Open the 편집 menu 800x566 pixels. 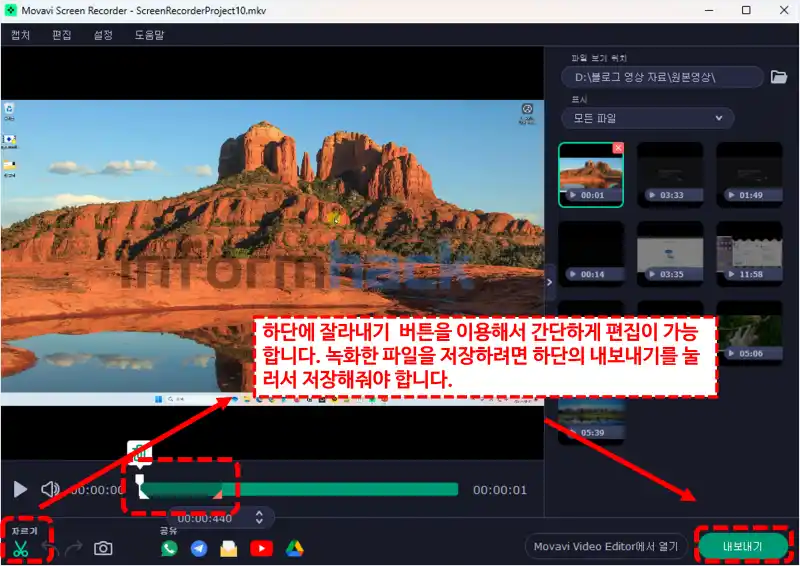pos(62,35)
